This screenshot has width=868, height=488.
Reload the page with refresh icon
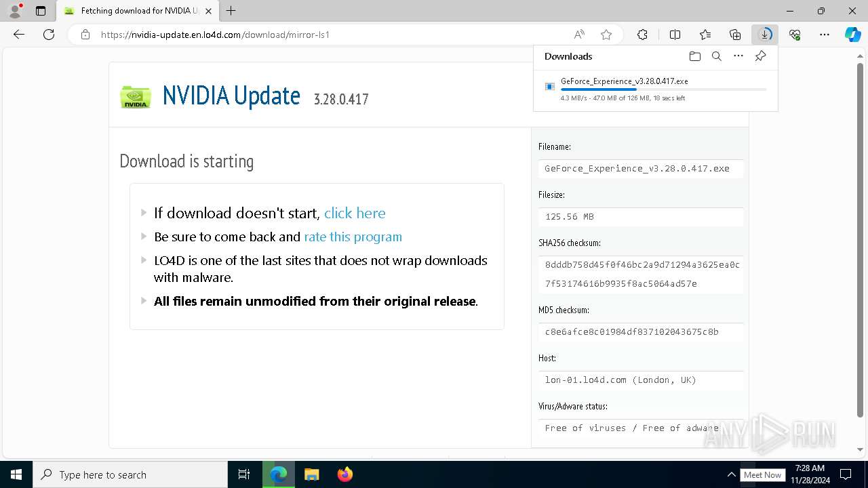click(x=49, y=35)
